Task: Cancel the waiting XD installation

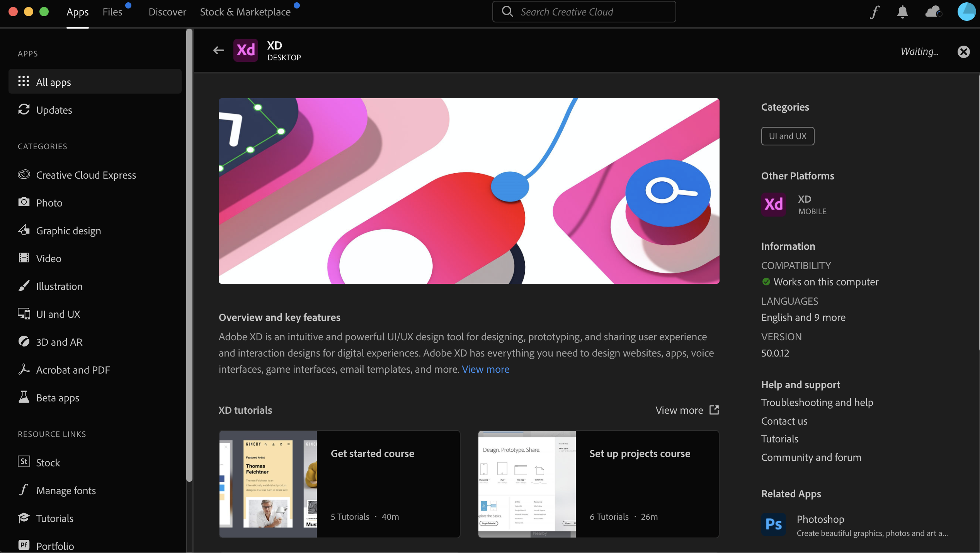Action: click(963, 51)
